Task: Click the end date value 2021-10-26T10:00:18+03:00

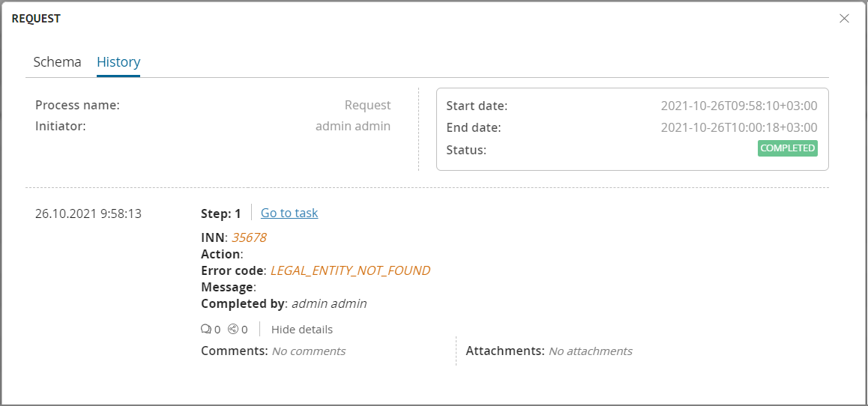Action: (x=739, y=128)
